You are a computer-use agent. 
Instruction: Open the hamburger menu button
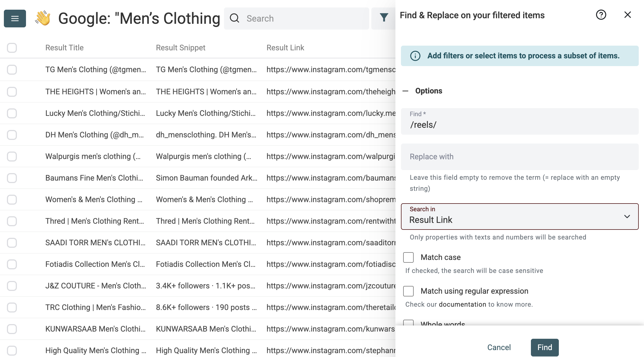(x=15, y=19)
